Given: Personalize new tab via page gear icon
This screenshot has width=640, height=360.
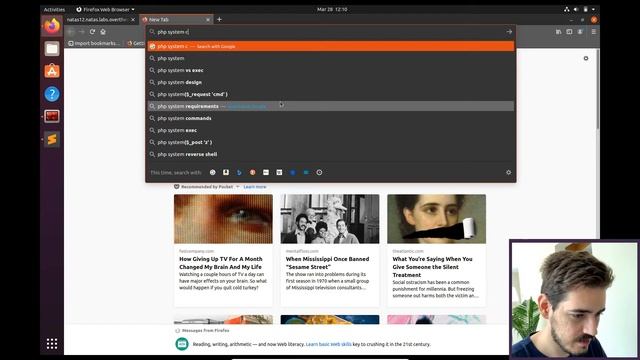Looking at the screenshot, I should point(586,58).
